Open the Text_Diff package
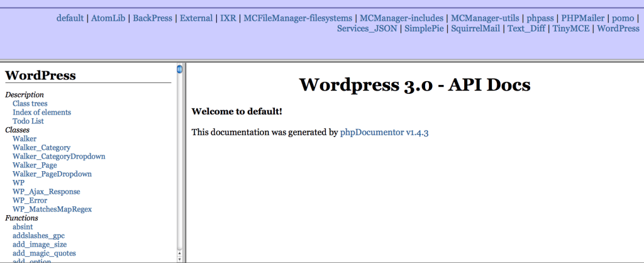644x263 pixels. (x=526, y=28)
